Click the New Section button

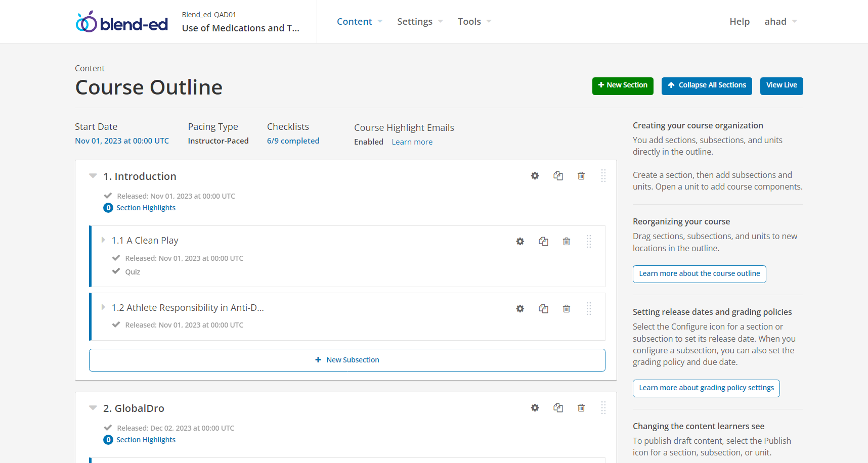click(623, 85)
